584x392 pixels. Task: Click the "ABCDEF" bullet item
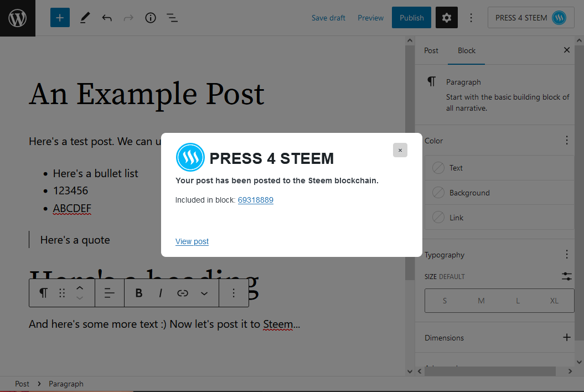[x=72, y=208]
